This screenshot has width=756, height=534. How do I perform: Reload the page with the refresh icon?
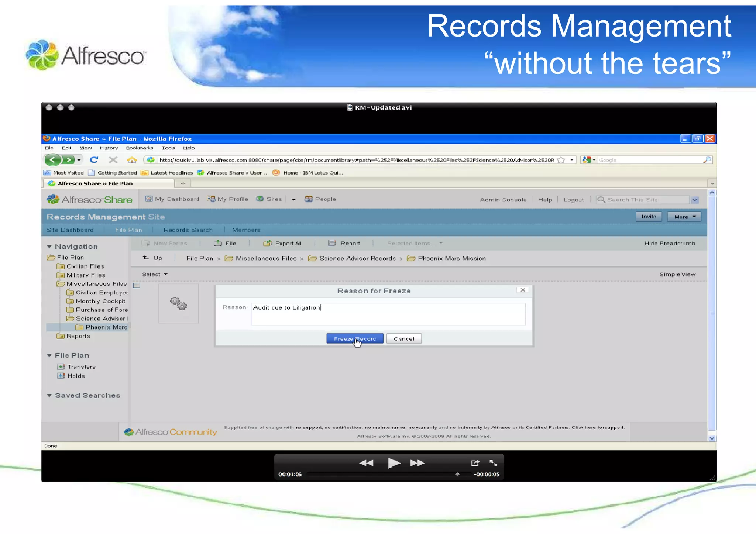(x=94, y=160)
